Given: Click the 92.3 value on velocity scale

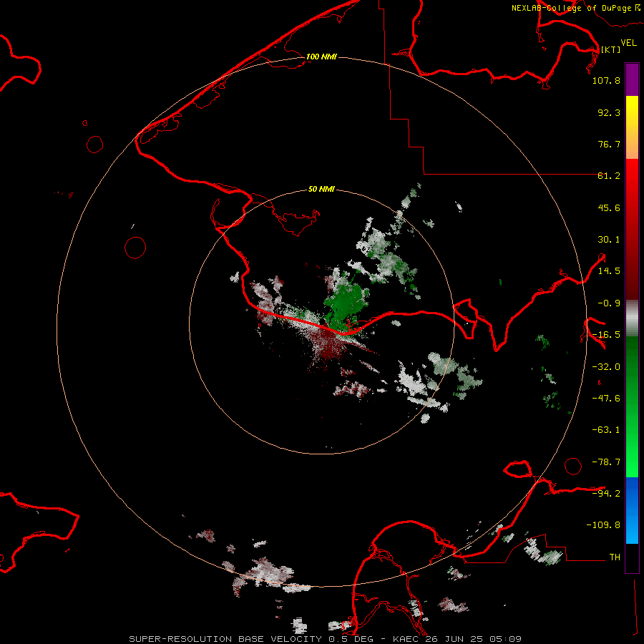Looking at the screenshot, I should coord(609,112).
